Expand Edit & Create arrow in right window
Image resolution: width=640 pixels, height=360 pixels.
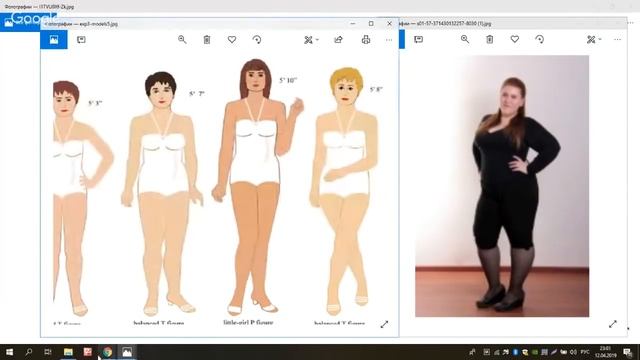[x=600, y=40]
